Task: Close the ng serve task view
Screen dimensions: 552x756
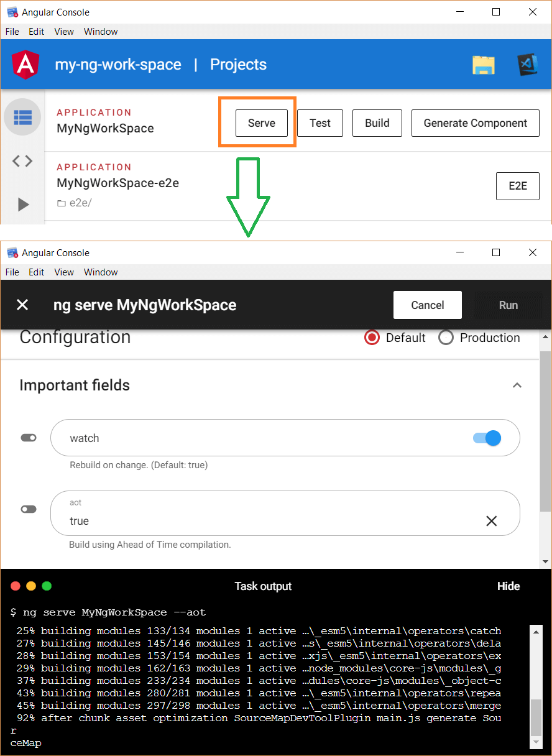Action: [x=22, y=305]
